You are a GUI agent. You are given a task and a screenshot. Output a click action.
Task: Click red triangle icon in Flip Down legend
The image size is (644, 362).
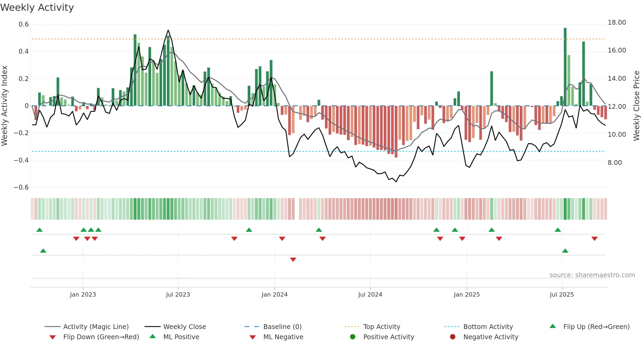coord(53,337)
